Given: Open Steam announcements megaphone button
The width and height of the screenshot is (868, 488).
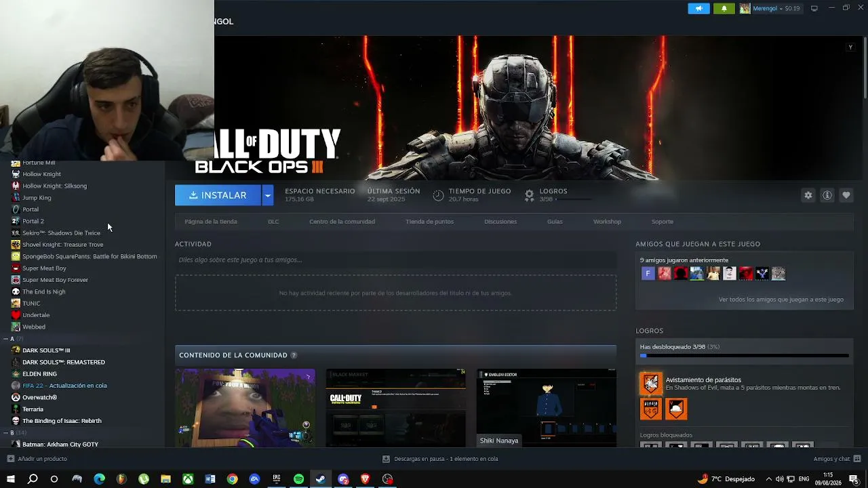Looking at the screenshot, I should (x=698, y=8).
